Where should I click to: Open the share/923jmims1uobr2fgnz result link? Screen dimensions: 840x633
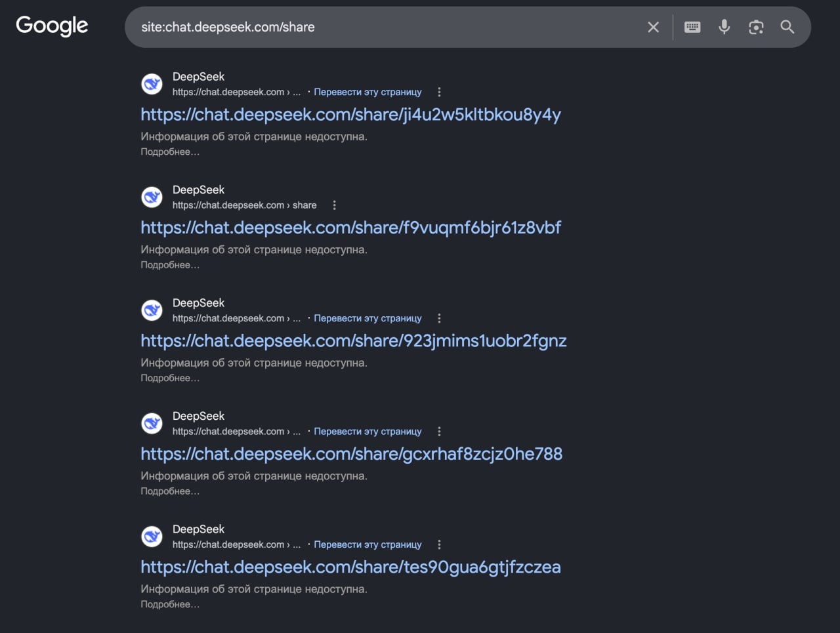tap(354, 341)
